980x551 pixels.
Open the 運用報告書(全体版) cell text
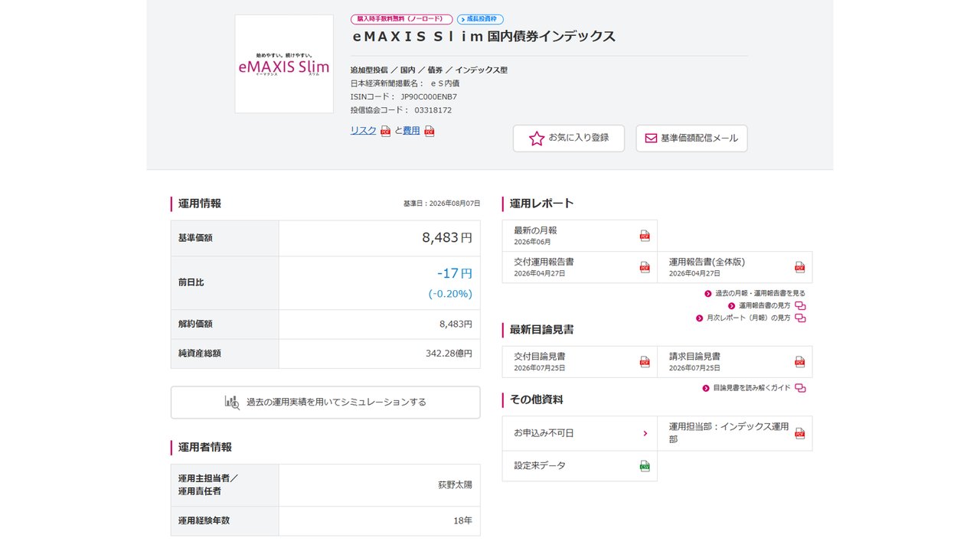[x=707, y=262]
